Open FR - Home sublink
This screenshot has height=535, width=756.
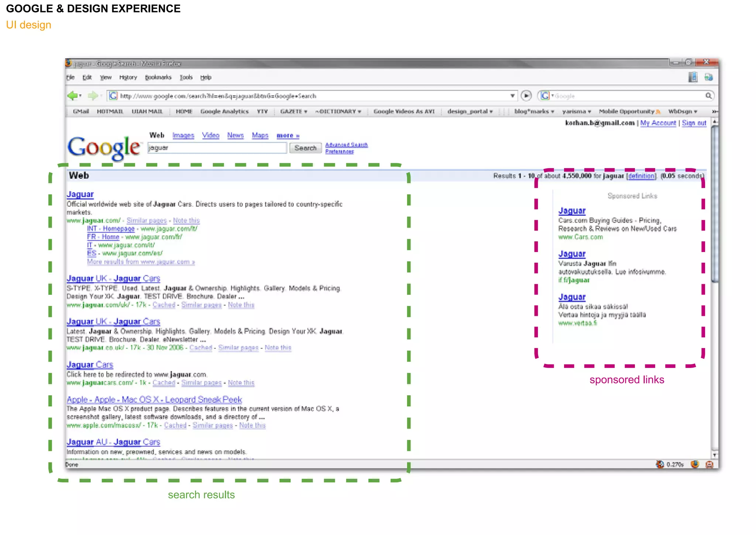103,237
